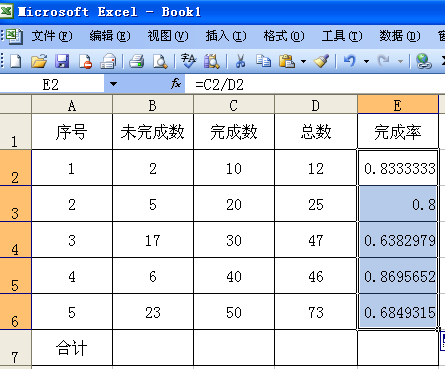Screen dimensions: 445x369
Task: Click the Name Box showing E2
Action: (52, 84)
